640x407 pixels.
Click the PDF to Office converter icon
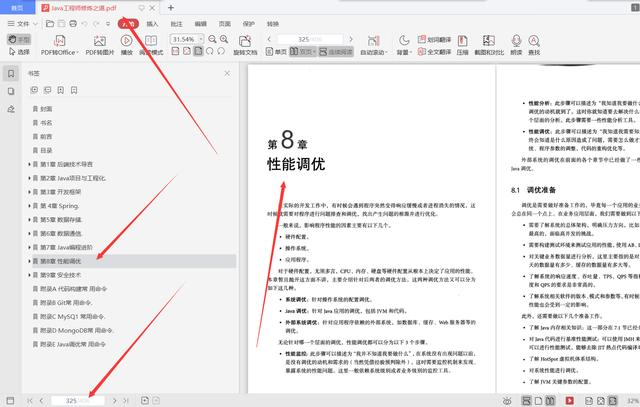[x=60, y=41]
